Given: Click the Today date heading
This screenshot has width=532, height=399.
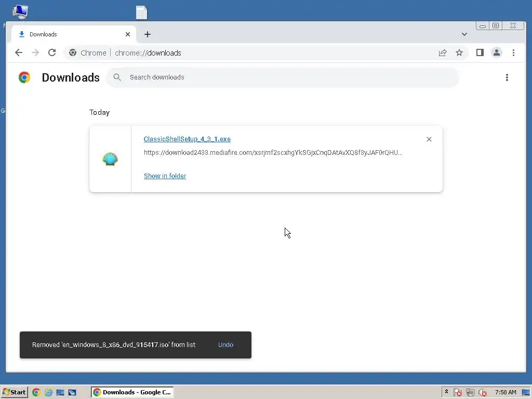Looking at the screenshot, I should pos(99,112).
